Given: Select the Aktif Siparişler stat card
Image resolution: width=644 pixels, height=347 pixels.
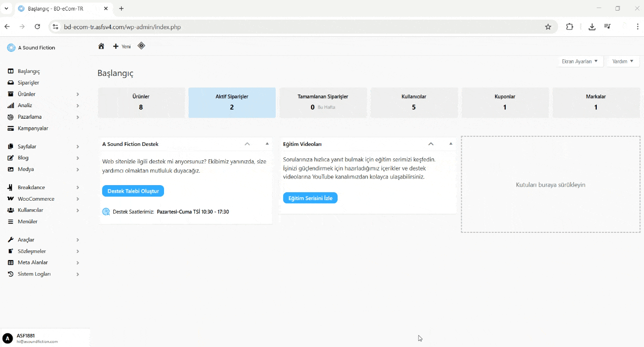Looking at the screenshot, I should [x=232, y=103].
